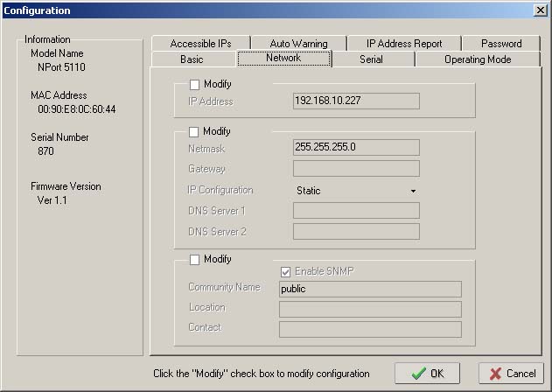Open the Operating Mode tab

(477, 59)
